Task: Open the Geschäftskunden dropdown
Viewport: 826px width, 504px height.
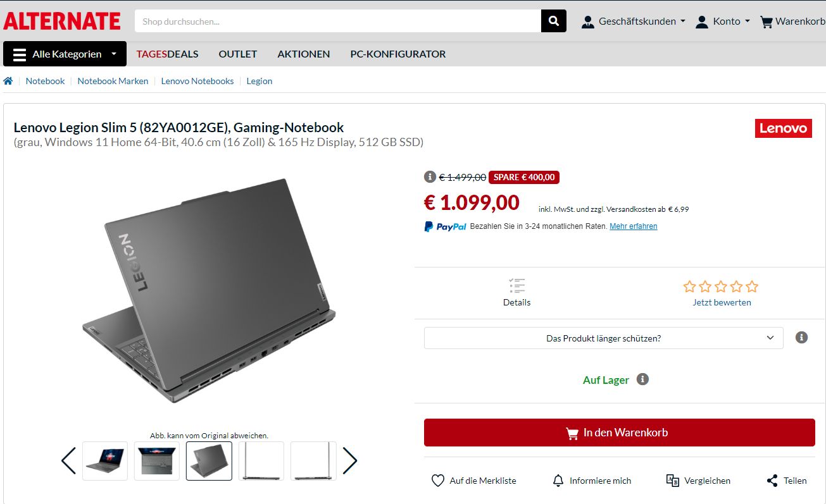Action: [x=634, y=21]
